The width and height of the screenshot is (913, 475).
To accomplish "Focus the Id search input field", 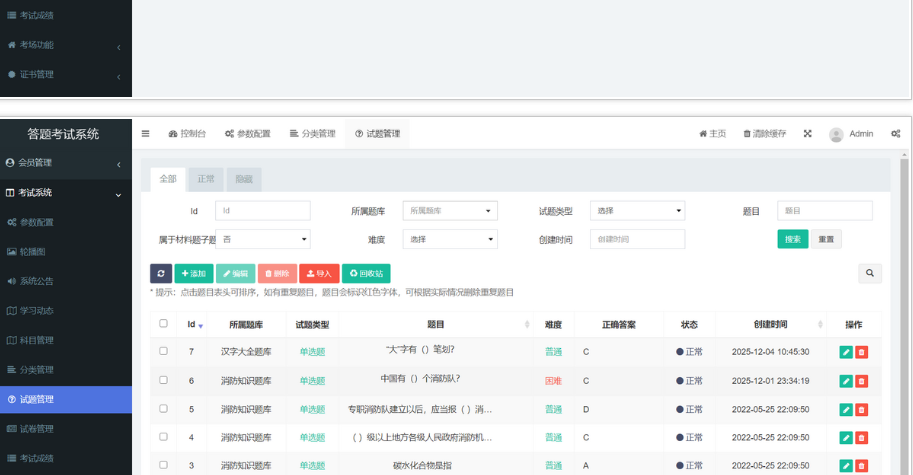I will click(263, 211).
